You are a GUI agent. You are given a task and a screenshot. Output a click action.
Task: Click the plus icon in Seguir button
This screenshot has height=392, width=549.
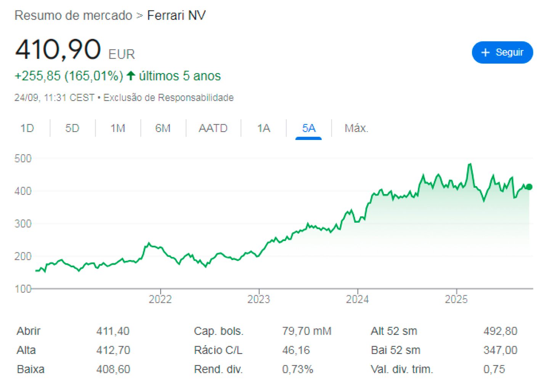(485, 52)
